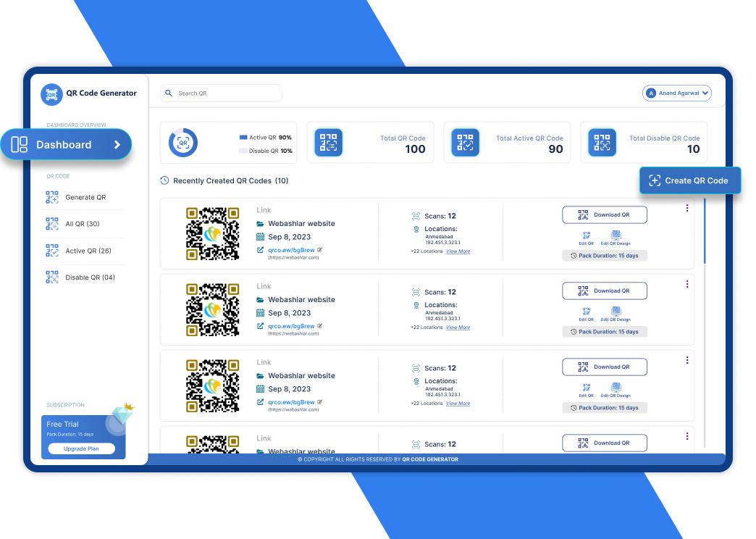Image resolution: width=756 pixels, height=539 pixels.
Task: Click the search magnifier icon
Action: point(169,93)
